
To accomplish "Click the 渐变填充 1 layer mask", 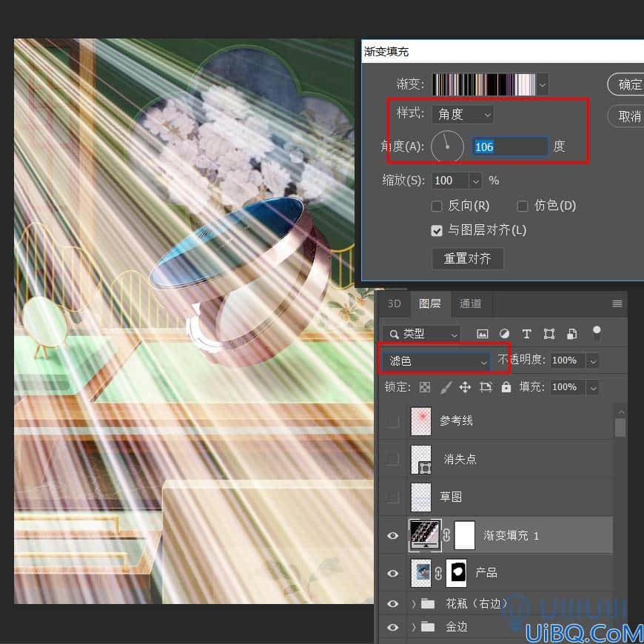I will (x=465, y=535).
